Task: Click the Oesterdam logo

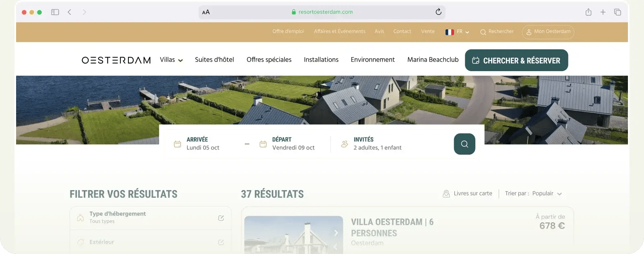Action: (116, 60)
